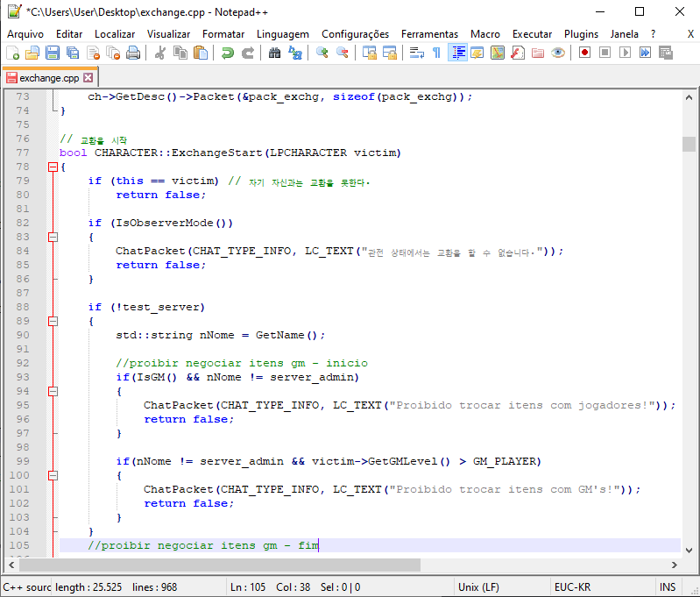Paste with the clipboard icon
Screen dimensions: 700x597
(201, 53)
